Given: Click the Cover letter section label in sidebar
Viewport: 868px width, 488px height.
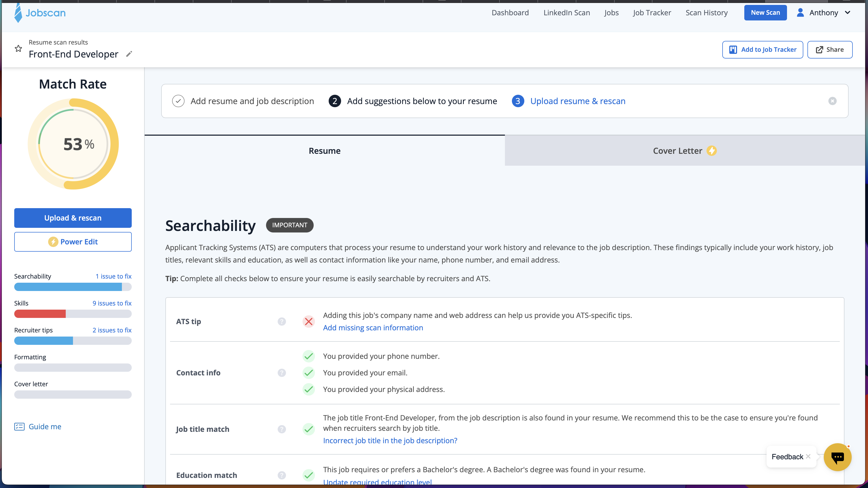Looking at the screenshot, I should pyautogui.click(x=31, y=384).
